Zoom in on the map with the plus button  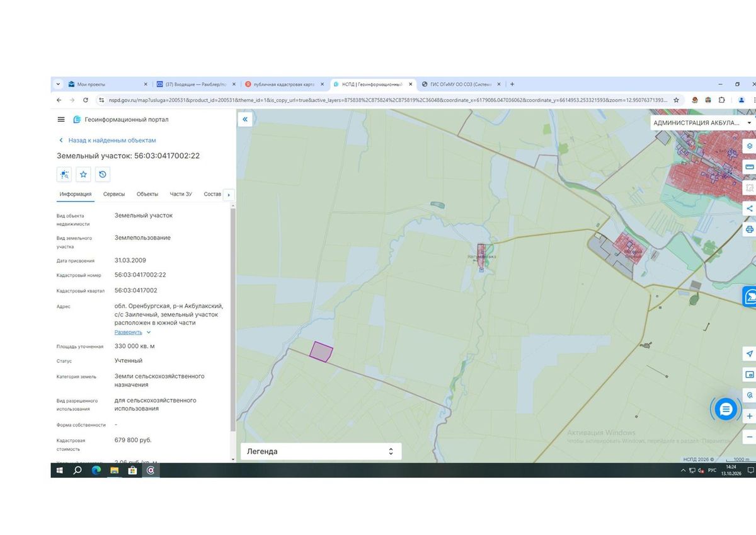[x=749, y=417]
